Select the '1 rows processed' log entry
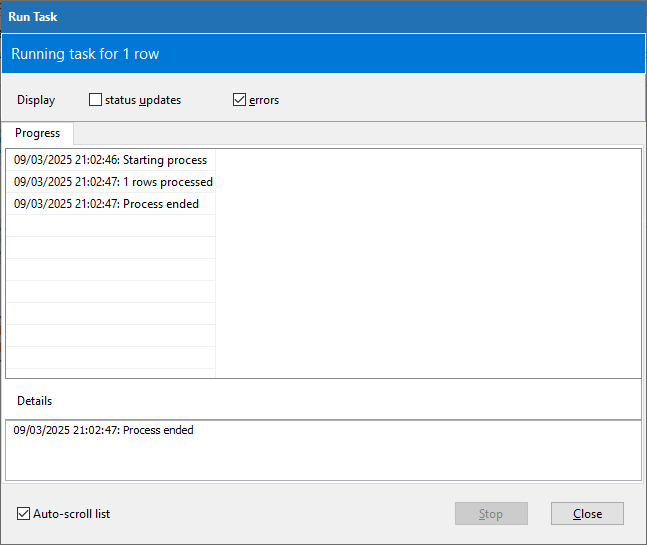This screenshot has width=647, height=545. point(112,182)
